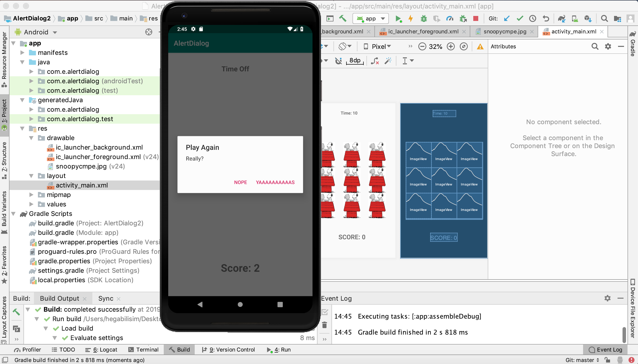Open the app run configuration dropdown

[371, 18]
